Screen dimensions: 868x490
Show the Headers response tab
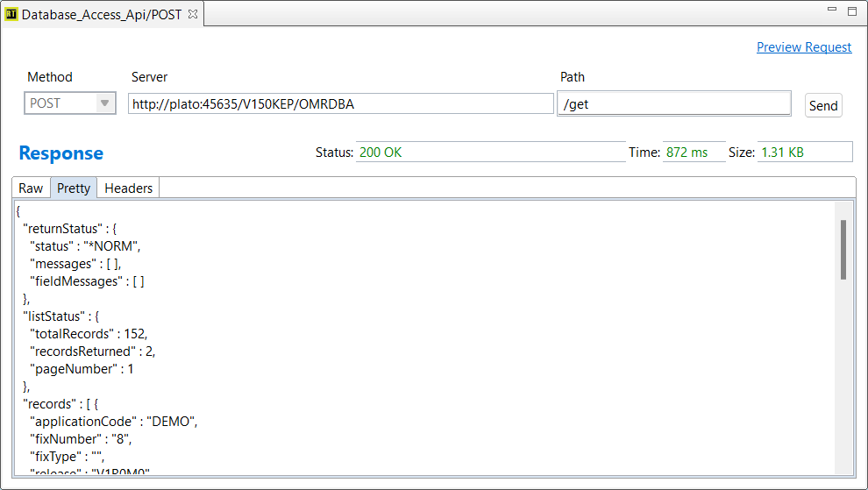point(128,188)
